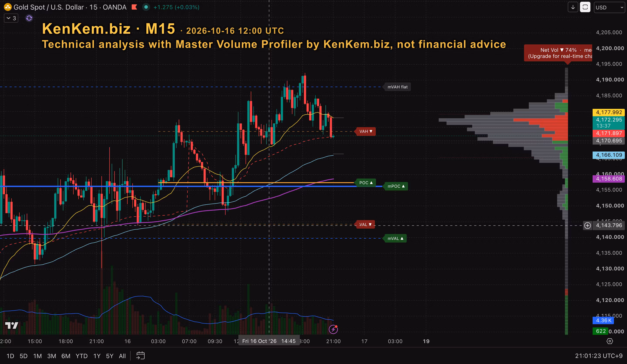Screen dimensions: 627x364
Task: Select the 3M time range
Action: pyautogui.click(x=52, y=356)
